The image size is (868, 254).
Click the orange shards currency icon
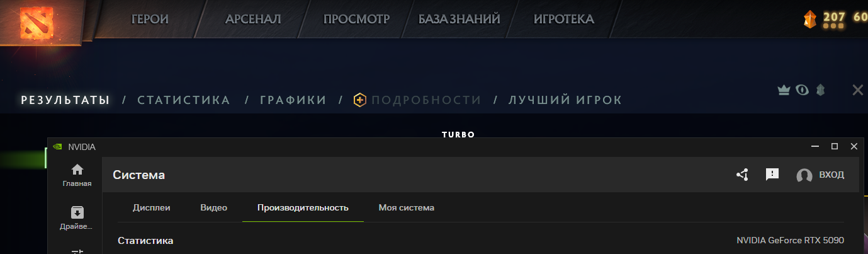pyautogui.click(x=811, y=20)
